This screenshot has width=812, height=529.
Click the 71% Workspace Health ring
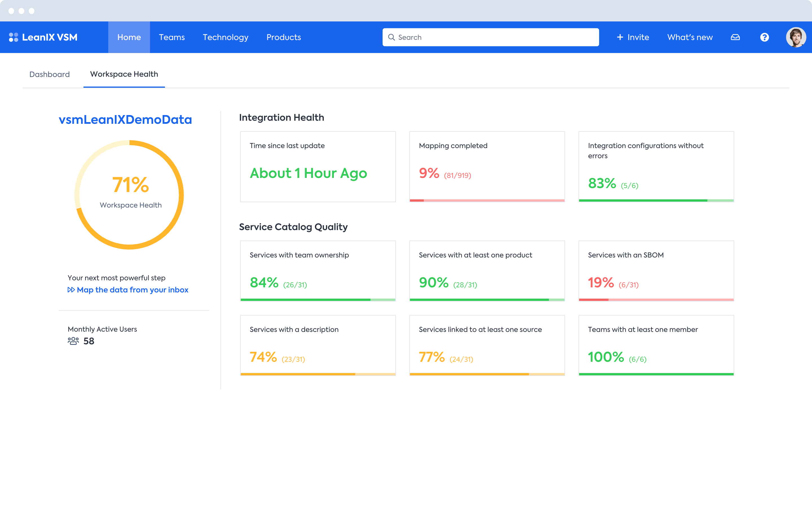(x=129, y=195)
